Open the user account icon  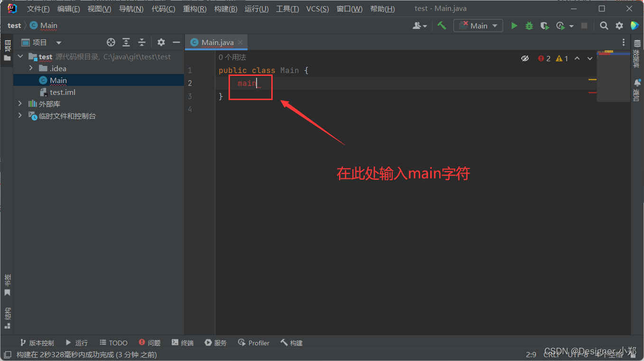click(417, 26)
